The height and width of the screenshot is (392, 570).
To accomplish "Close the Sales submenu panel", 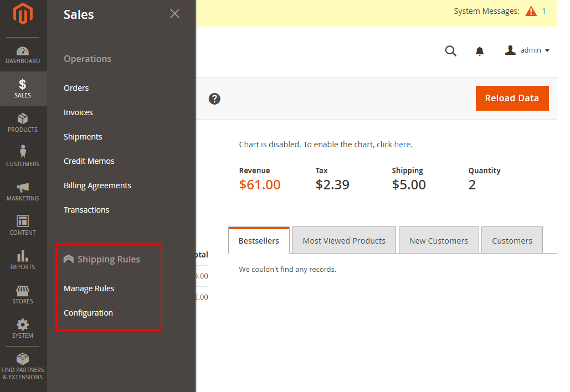I will pos(174,14).
